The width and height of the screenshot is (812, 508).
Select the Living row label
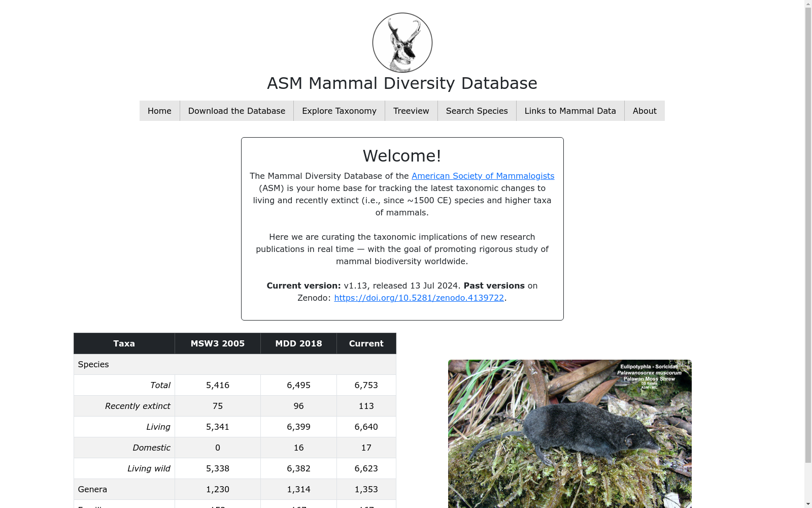[158, 427]
